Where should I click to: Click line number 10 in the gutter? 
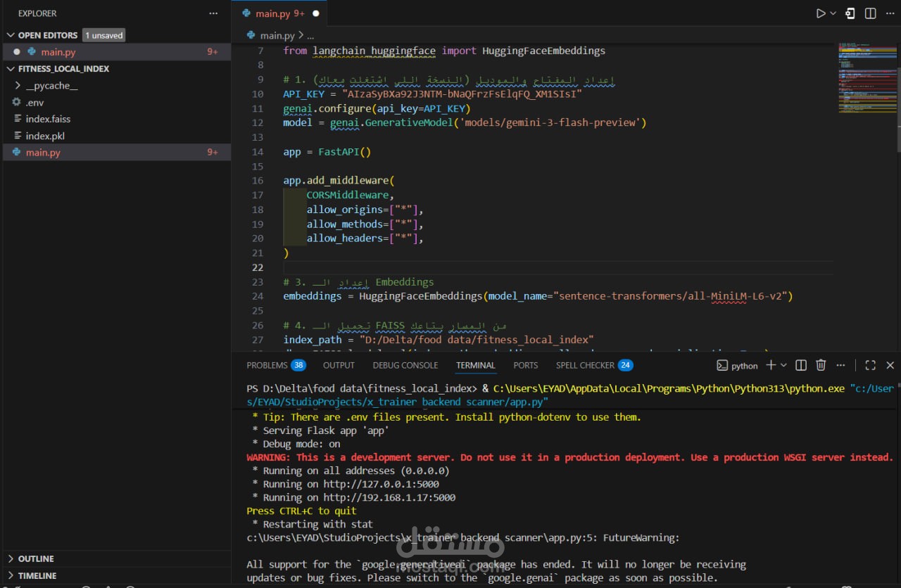point(258,94)
